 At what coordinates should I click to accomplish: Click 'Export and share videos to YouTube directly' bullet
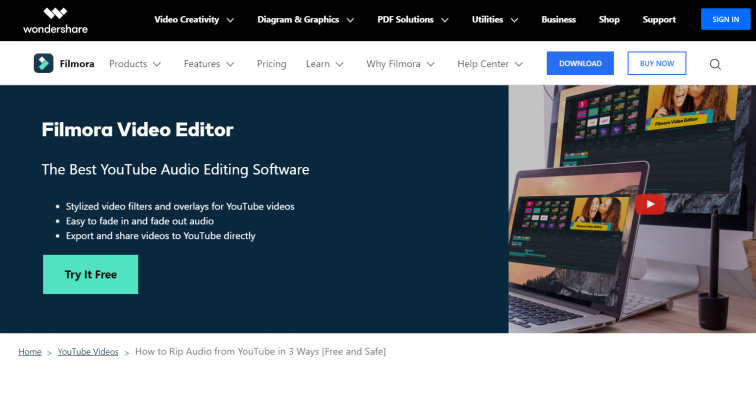point(161,236)
